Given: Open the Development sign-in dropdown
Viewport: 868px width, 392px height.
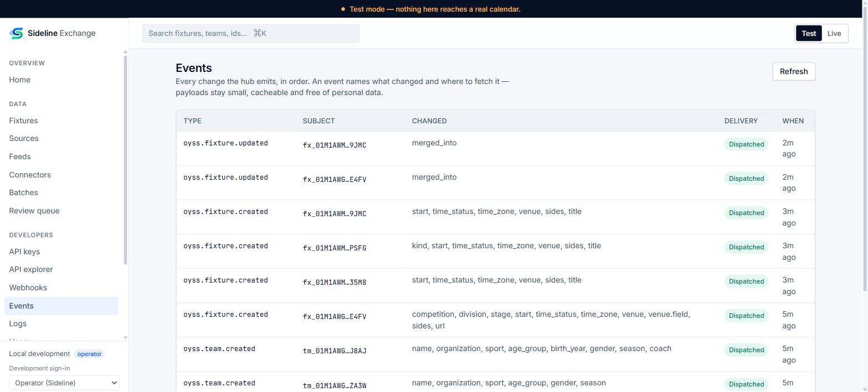Looking at the screenshot, I should [64, 383].
